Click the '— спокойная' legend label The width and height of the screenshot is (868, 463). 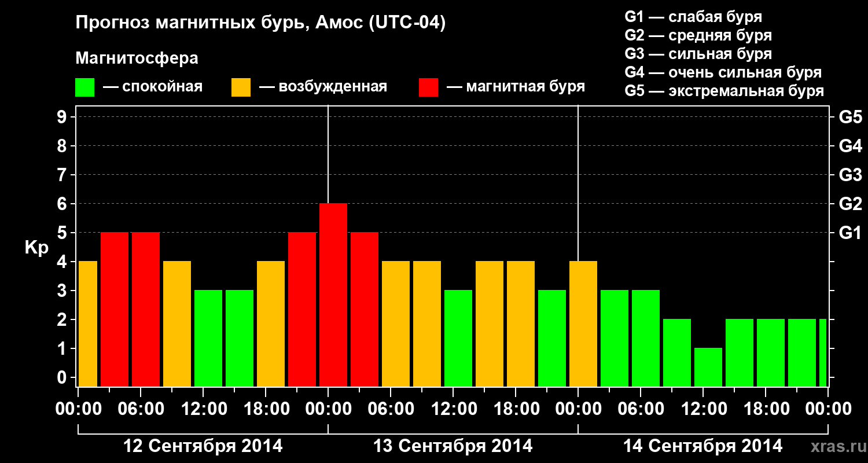coord(153,87)
